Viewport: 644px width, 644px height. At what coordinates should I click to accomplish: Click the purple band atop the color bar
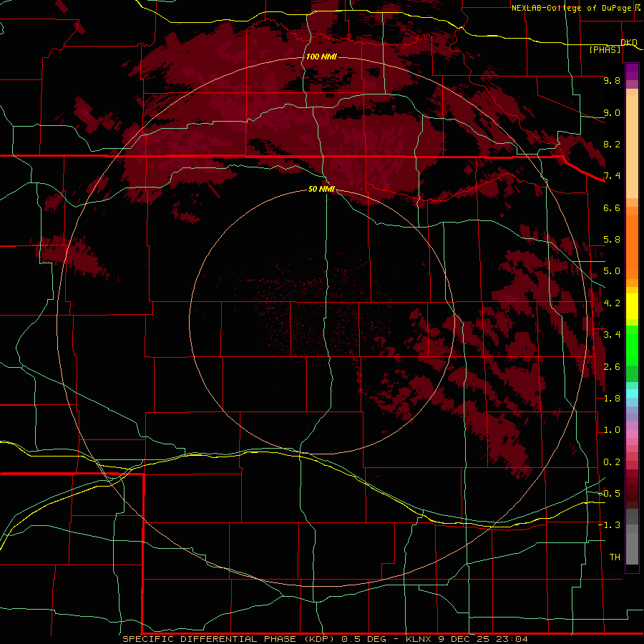[632, 72]
